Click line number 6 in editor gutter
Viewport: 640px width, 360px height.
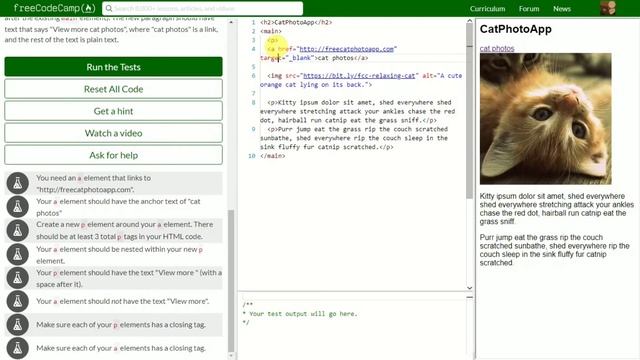(x=253, y=76)
